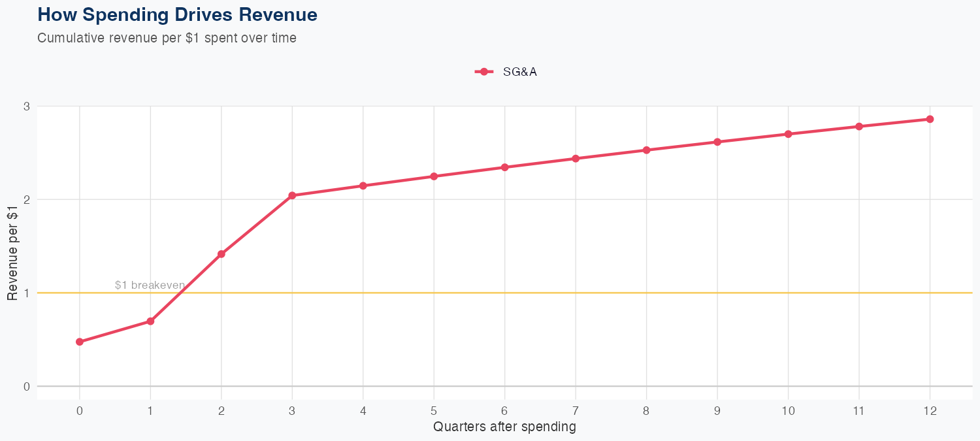Screen dimensions: 980x441
Task: Click the SG&A point at quarter 8
Action: click(646, 150)
